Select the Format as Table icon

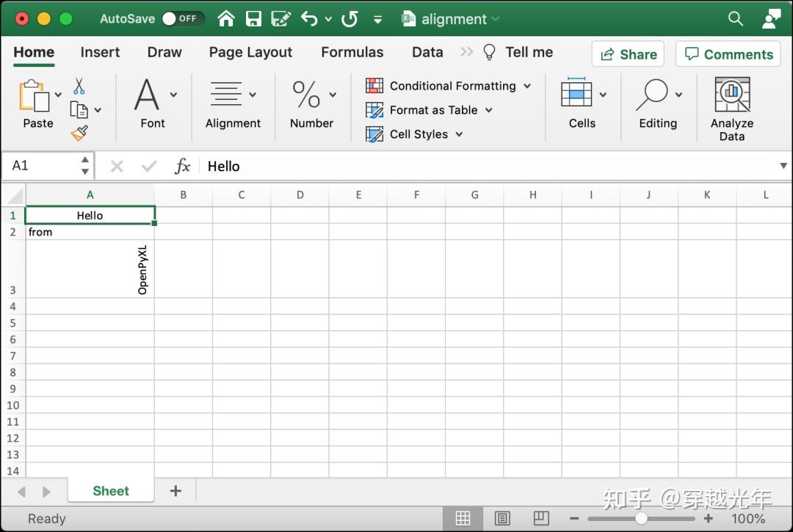[x=374, y=110]
